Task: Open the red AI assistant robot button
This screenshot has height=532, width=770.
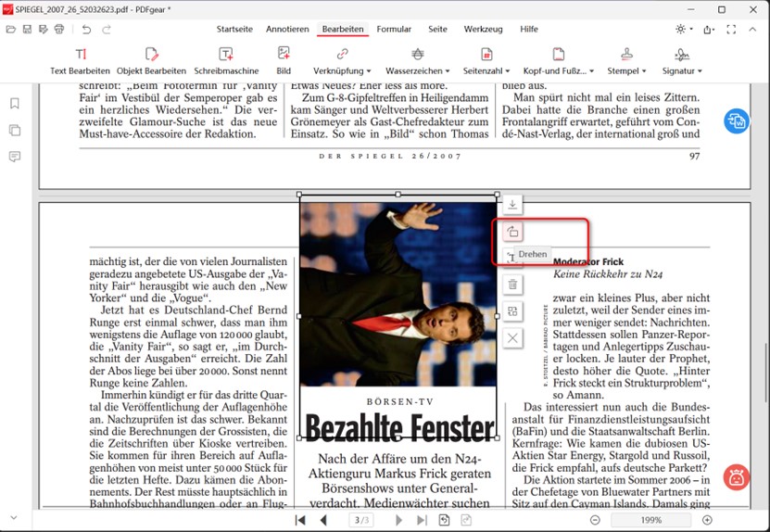Action: (x=736, y=477)
